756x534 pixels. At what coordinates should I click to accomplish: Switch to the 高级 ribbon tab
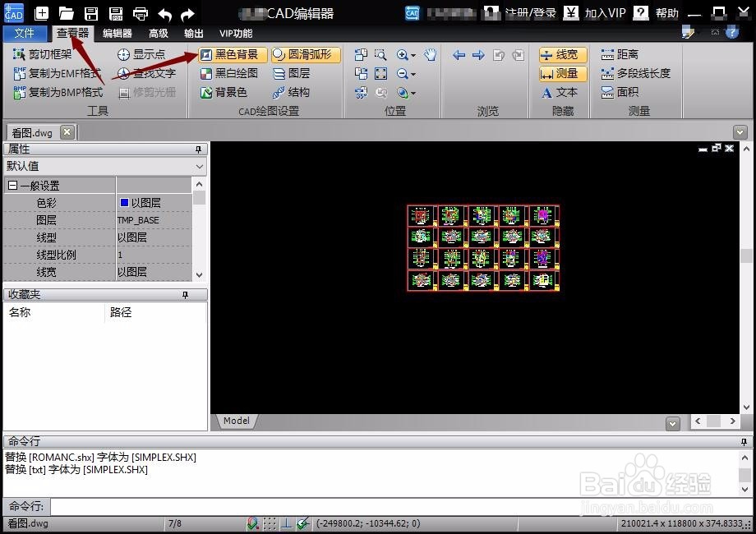(159, 33)
